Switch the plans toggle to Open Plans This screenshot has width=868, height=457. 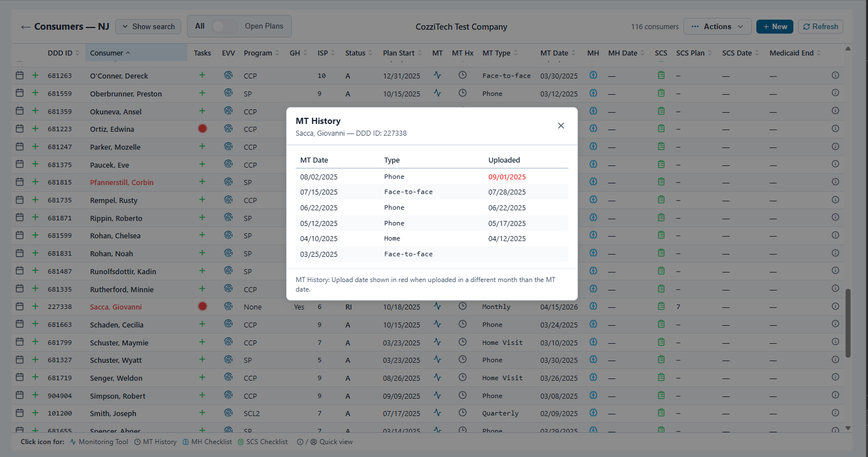(224, 26)
